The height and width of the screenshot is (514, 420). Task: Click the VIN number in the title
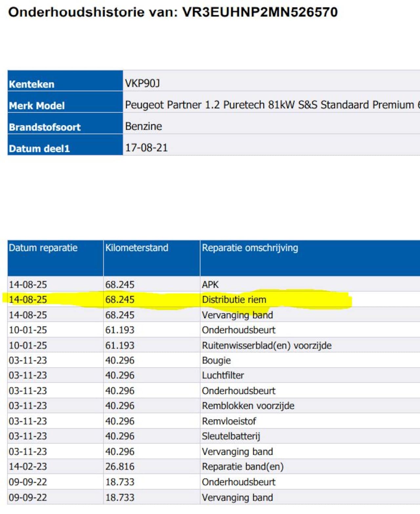click(260, 12)
